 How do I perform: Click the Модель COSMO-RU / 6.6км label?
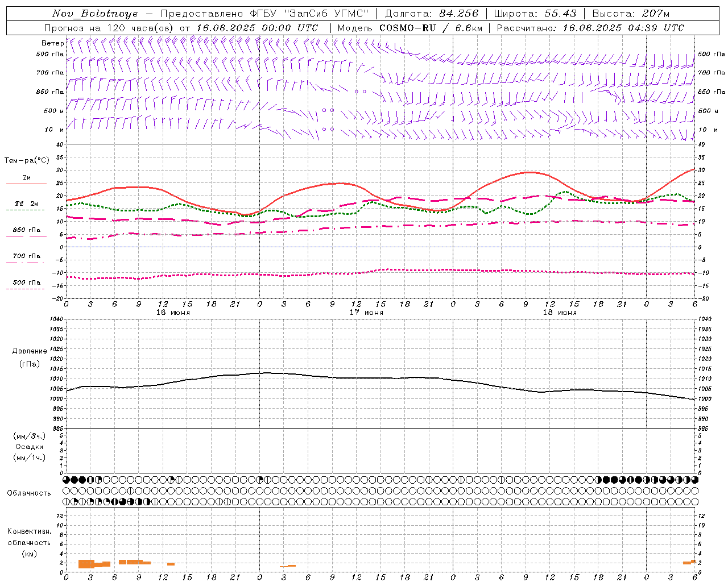point(409,28)
